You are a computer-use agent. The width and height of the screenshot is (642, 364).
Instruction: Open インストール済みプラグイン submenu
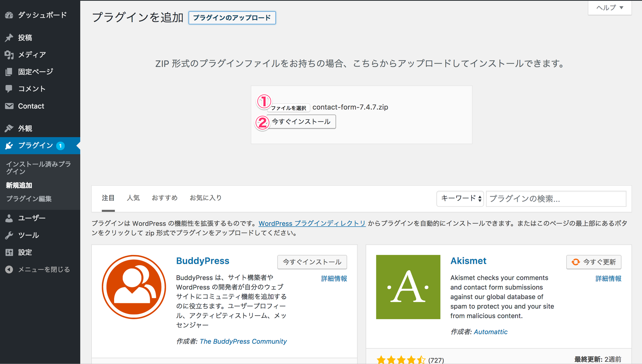pyautogui.click(x=38, y=168)
